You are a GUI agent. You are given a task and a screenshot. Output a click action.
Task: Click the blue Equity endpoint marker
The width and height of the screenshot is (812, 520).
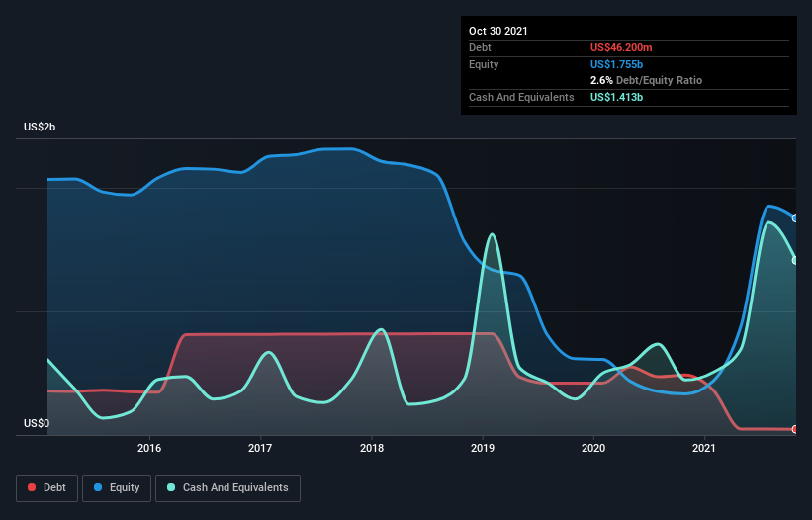795,218
